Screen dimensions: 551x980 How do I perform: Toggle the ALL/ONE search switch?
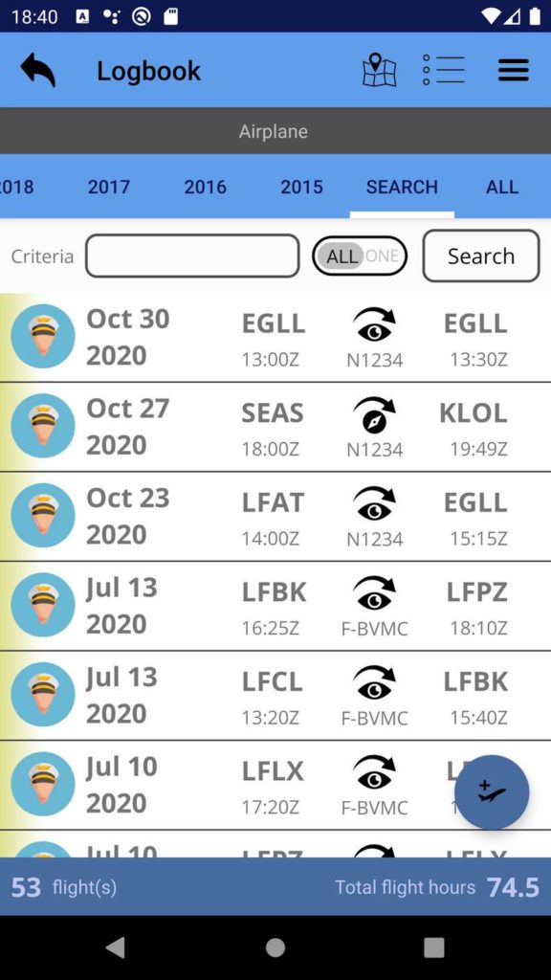click(360, 256)
